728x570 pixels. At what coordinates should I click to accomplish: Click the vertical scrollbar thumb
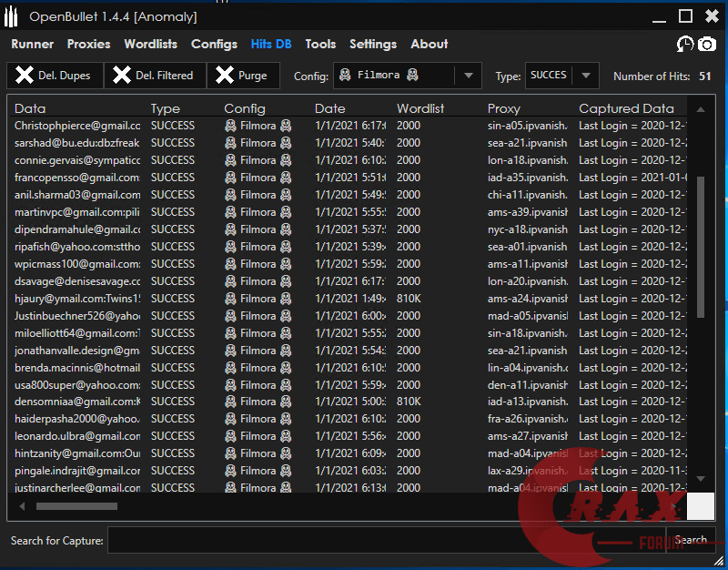(x=701, y=247)
